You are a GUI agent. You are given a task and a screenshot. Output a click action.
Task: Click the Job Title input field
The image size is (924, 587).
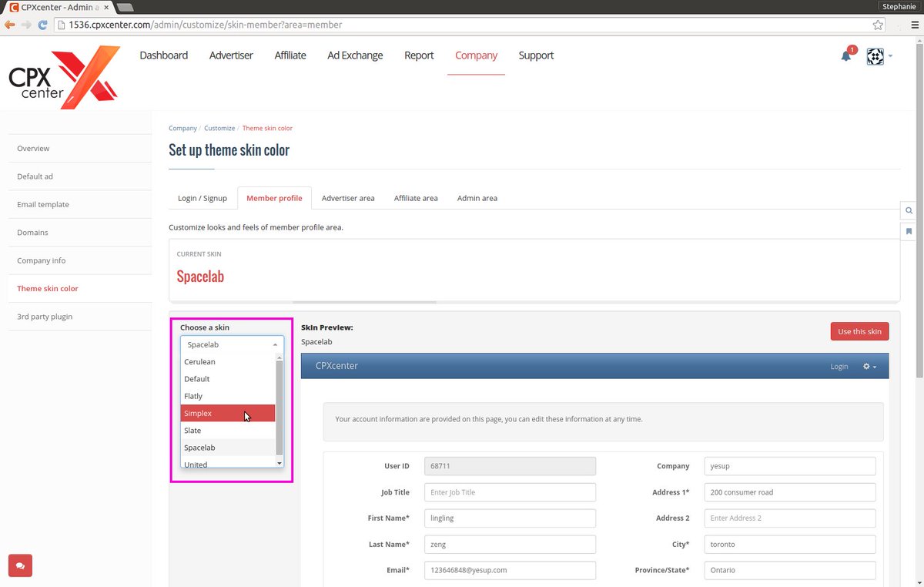(x=510, y=491)
